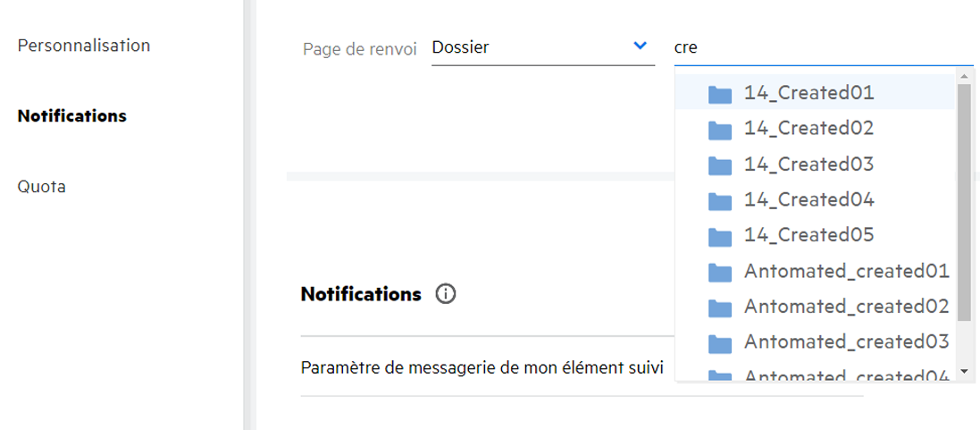Screen dimensions: 980x430
Task: Select Notifications in the left sidebar
Action: [x=71, y=116]
